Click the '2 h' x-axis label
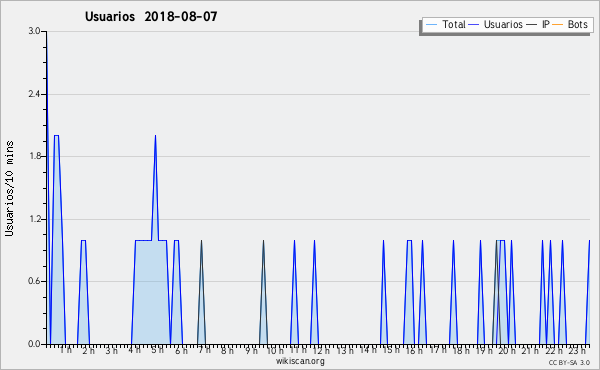 (x=88, y=350)
